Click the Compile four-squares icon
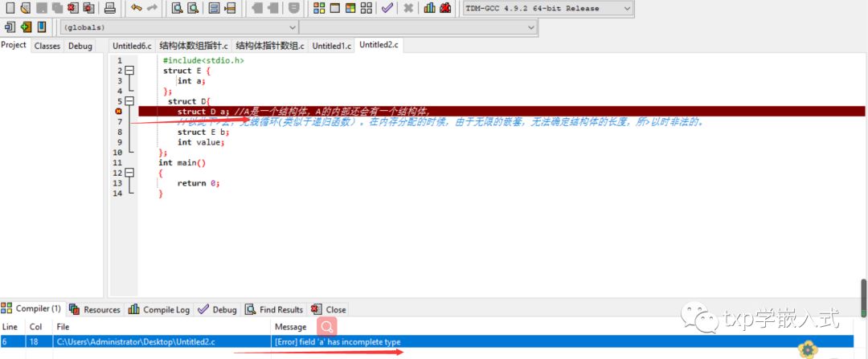 (x=319, y=8)
